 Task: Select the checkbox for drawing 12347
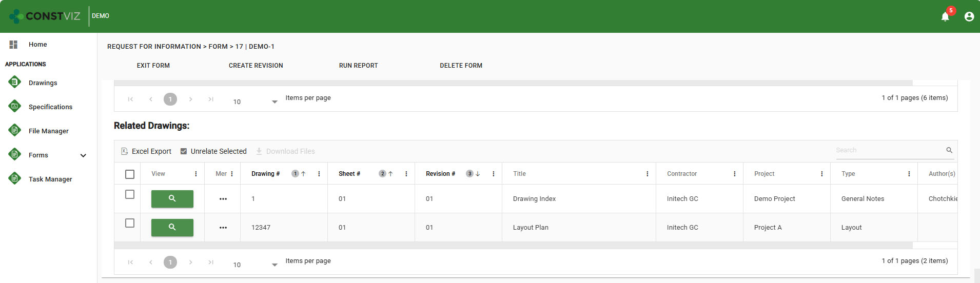[x=130, y=223]
